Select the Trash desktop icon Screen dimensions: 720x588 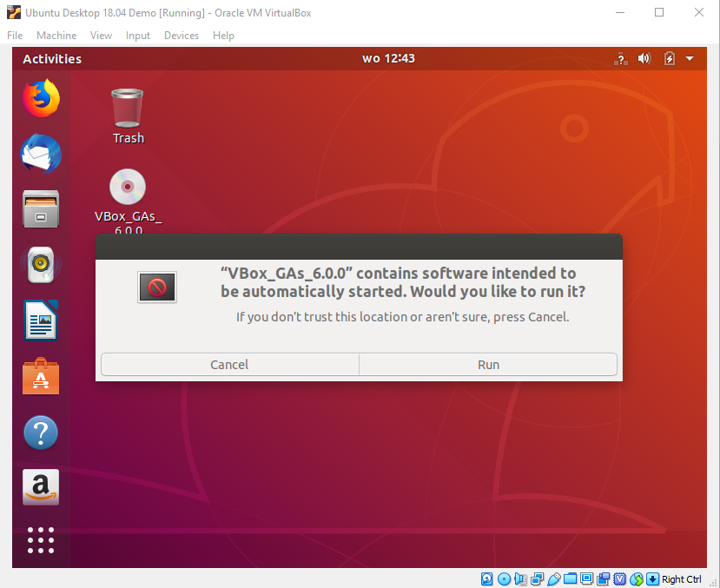[x=128, y=116]
